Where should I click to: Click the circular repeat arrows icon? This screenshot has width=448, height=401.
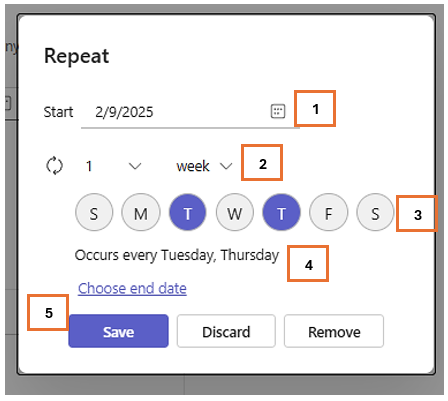click(x=54, y=165)
